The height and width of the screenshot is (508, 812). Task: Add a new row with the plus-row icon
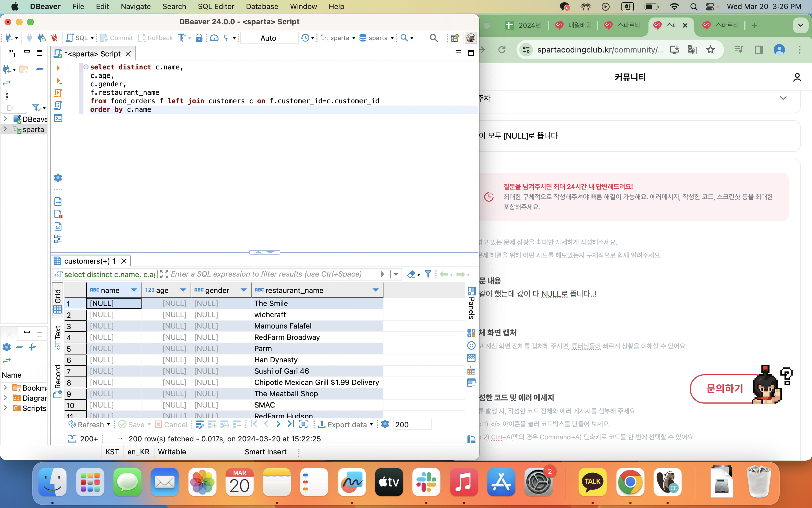[x=212, y=424]
